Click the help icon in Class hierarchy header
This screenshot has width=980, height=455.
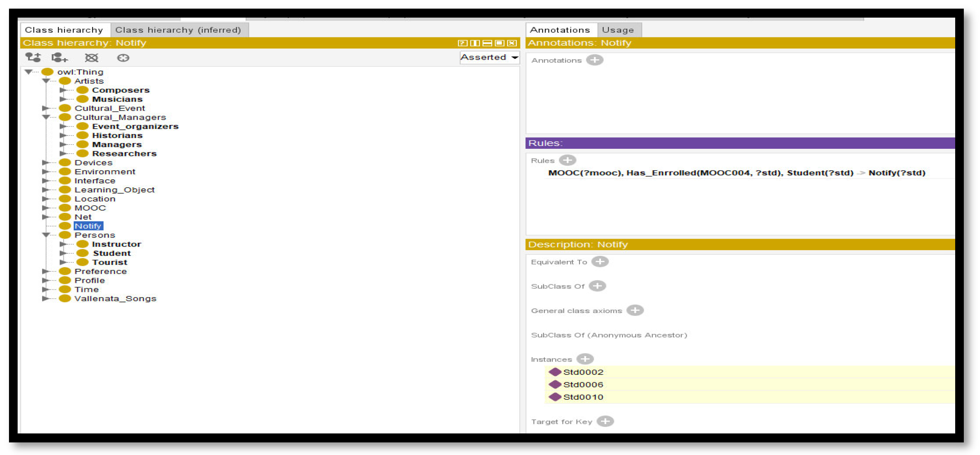pyautogui.click(x=462, y=43)
